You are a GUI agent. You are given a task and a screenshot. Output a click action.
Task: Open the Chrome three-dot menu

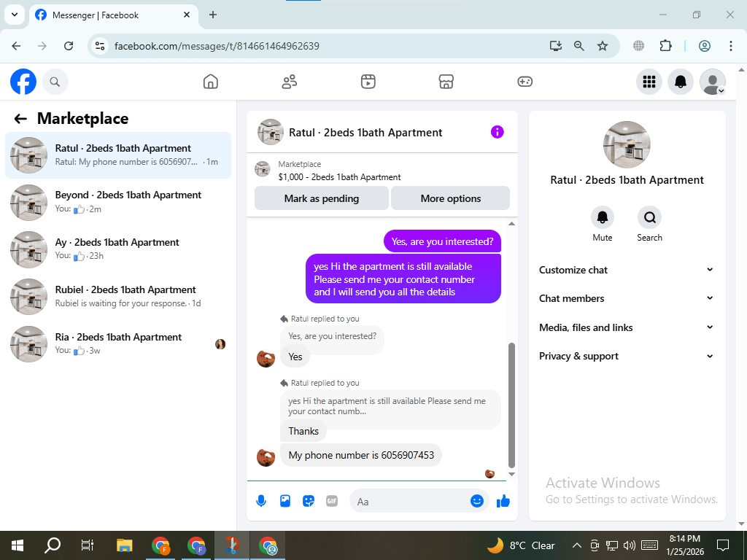pos(731,46)
